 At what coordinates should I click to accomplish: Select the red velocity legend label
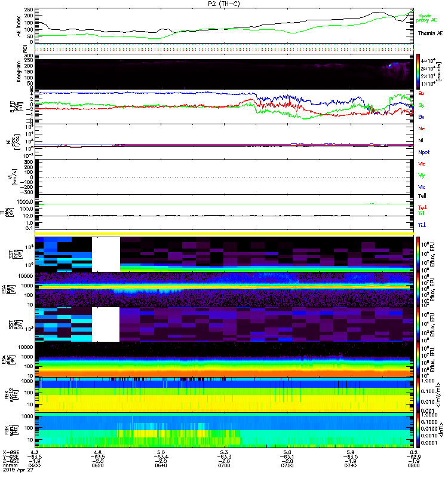tap(421, 164)
